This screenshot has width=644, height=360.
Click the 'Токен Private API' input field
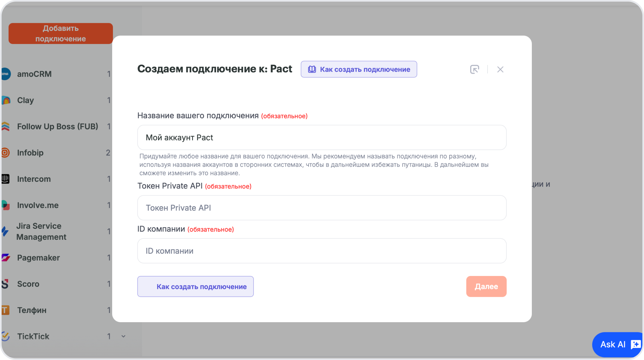click(x=322, y=208)
